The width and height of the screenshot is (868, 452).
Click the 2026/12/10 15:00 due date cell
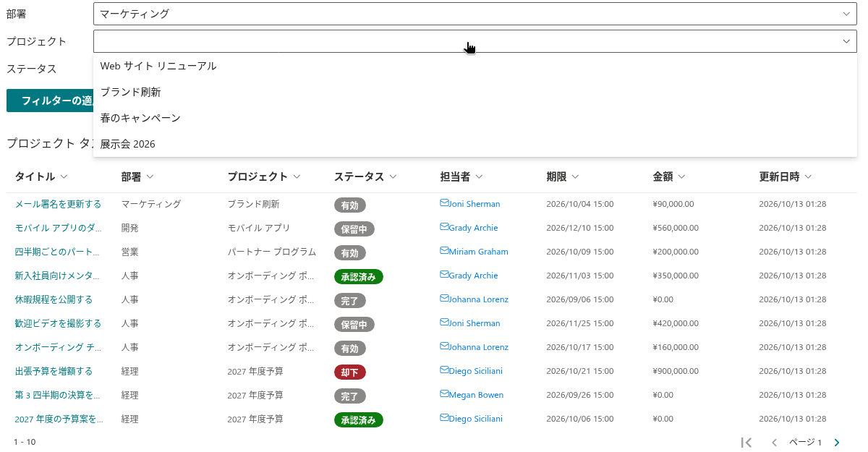(580, 228)
